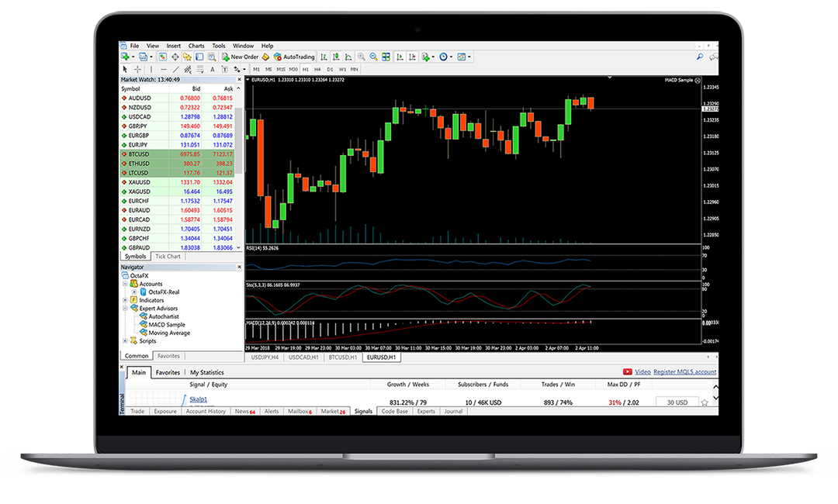Switch chart to bar chart icon
The height and width of the screenshot is (504, 838).
(324, 57)
